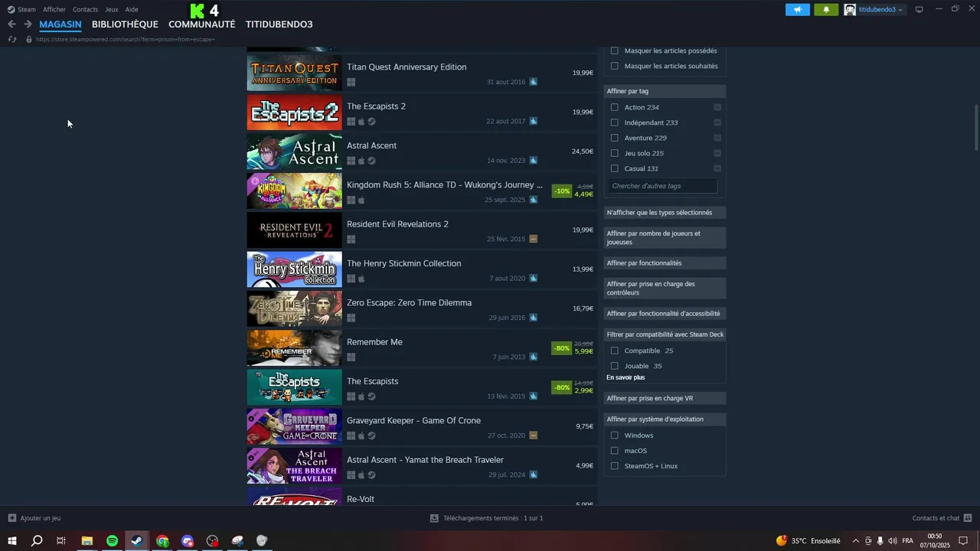Expand Affiner par prise en charge des contrôleurs
The image size is (980, 551).
click(x=665, y=289)
